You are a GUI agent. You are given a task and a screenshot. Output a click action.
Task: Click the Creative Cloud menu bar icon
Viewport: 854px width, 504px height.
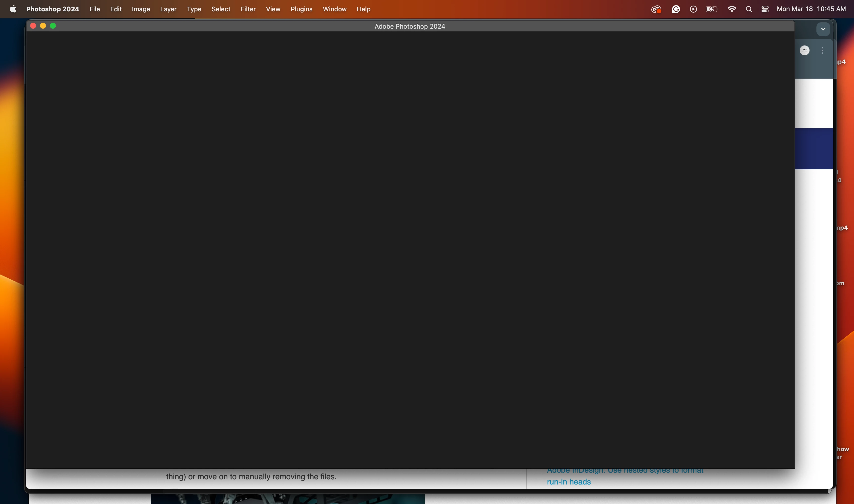coord(656,9)
